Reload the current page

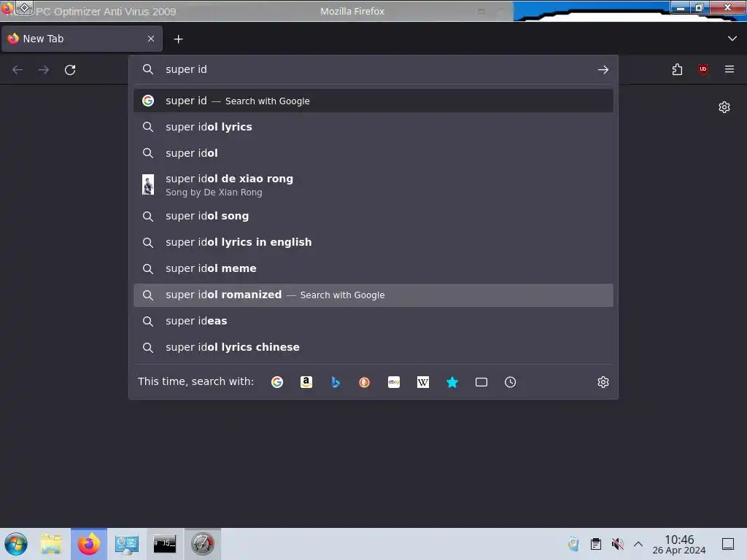coord(70,70)
